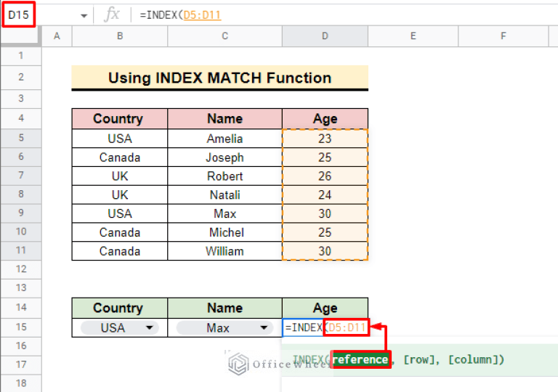
Task: Select USA country cell in row 5
Action: (120, 139)
